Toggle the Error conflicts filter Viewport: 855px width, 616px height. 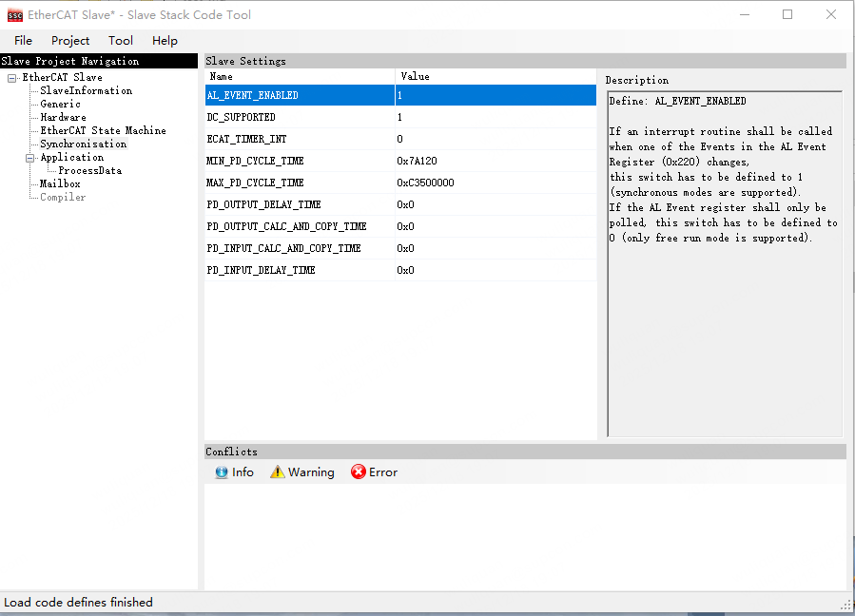point(374,472)
